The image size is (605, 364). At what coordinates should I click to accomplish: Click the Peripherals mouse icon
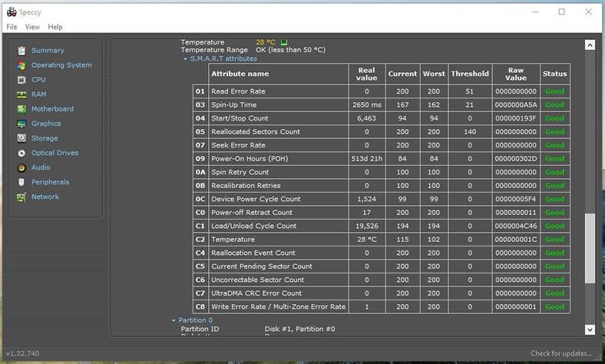(21, 182)
